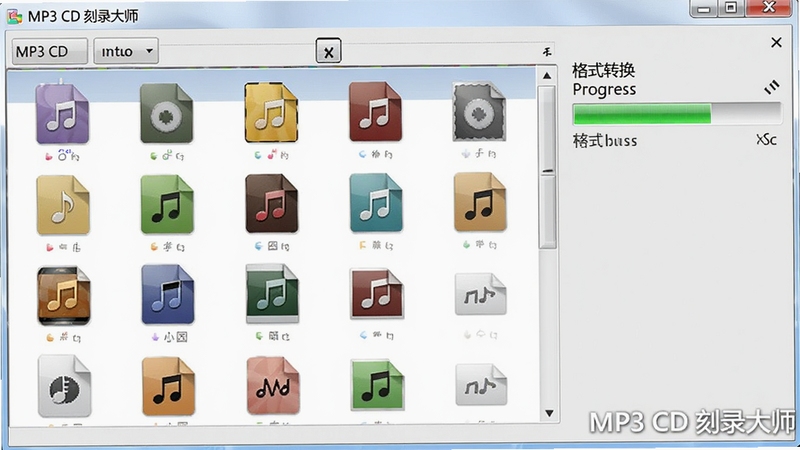Select the black-framed orange music note file
Screen dimensions: 800x450
(64, 296)
